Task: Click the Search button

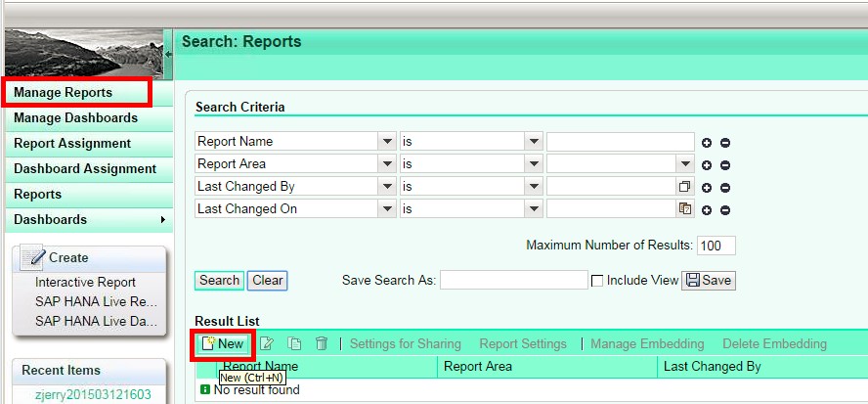Action: [219, 281]
